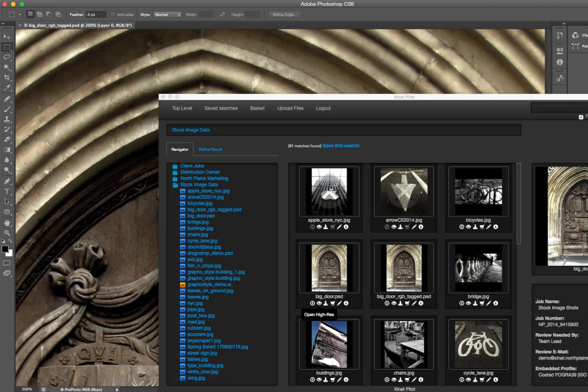Image resolution: width=588 pixels, height=392 pixels.
Task: Toggle Quick Mask mode in the toolbox
Action: [x=7, y=263]
